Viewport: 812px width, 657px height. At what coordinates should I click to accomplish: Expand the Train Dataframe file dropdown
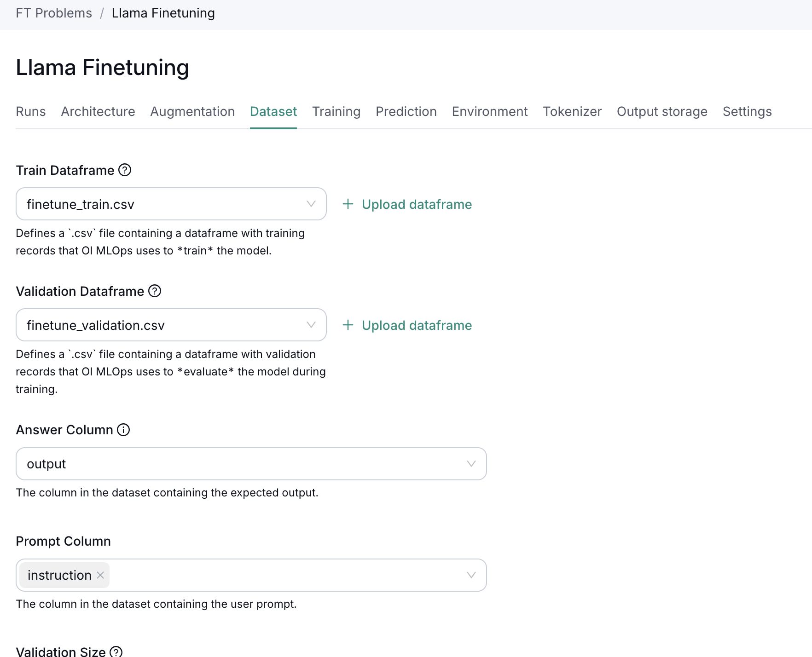311,204
